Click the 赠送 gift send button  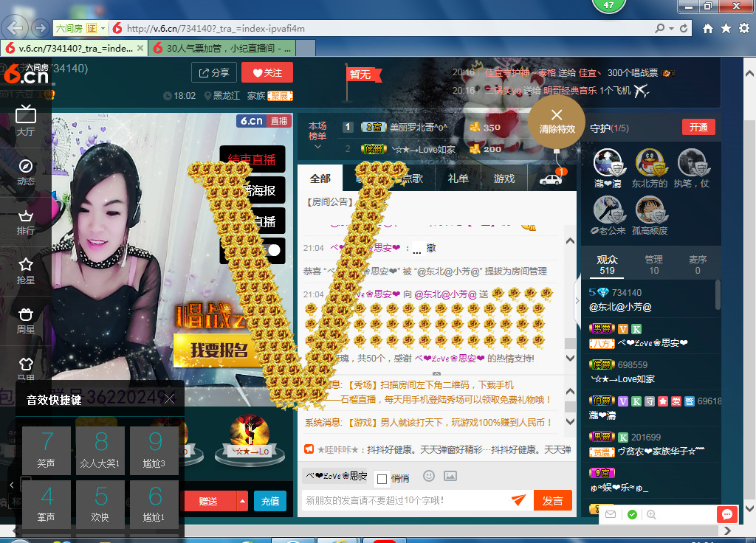(210, 501)
